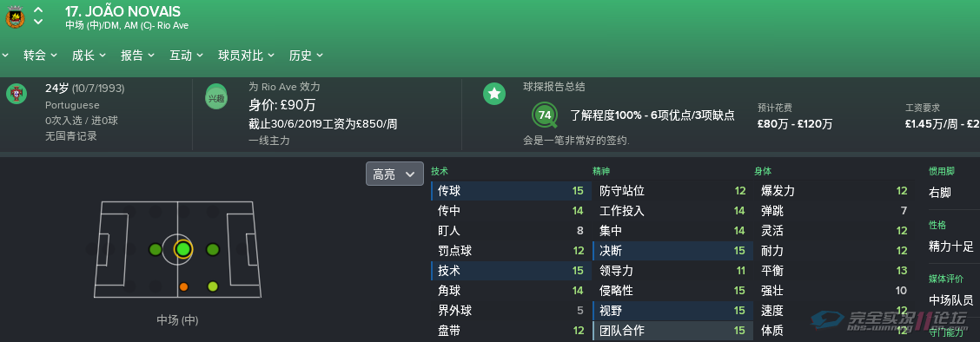Viewport: 980px width, 342px height.
Task: Expand the 报告 reports dropdown
Action: 137,55
